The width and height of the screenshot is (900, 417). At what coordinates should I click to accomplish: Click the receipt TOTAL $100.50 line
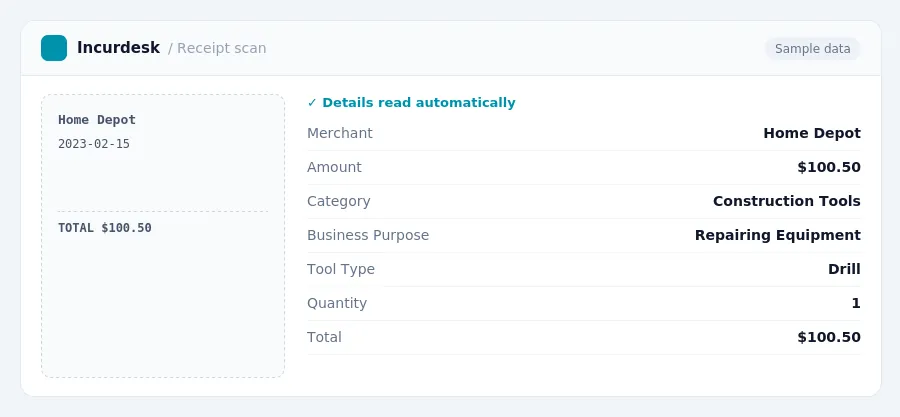(x=105, y=228)
